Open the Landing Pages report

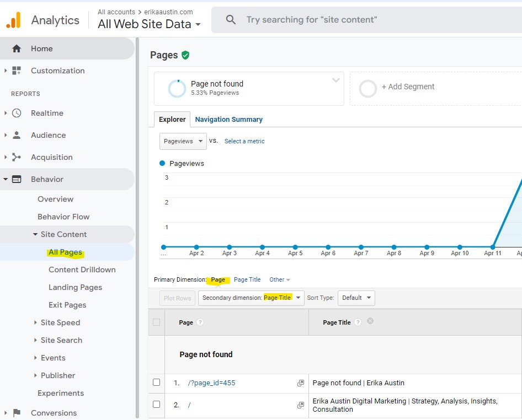(75, 287)
